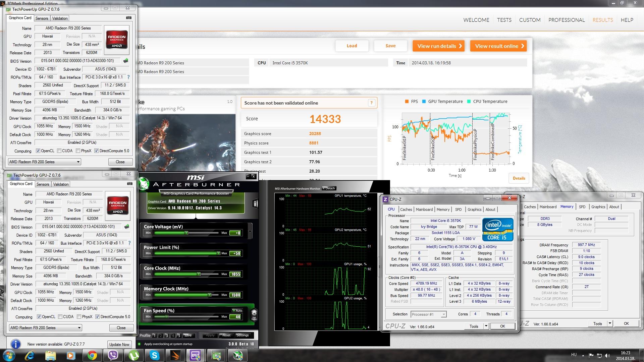Switch to SPD tab in CPU-Z

tap(458, 209)
